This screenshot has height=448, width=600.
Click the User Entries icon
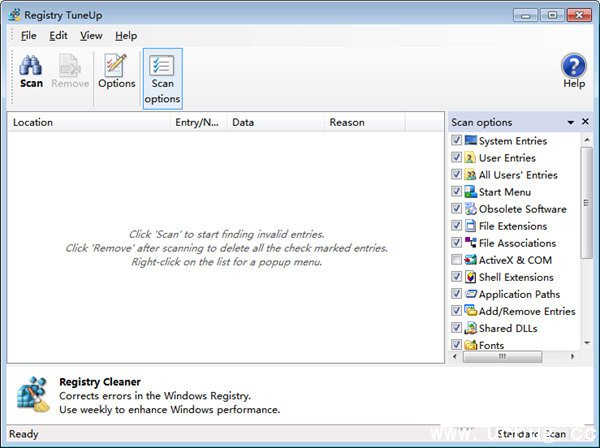coord(470,157)
